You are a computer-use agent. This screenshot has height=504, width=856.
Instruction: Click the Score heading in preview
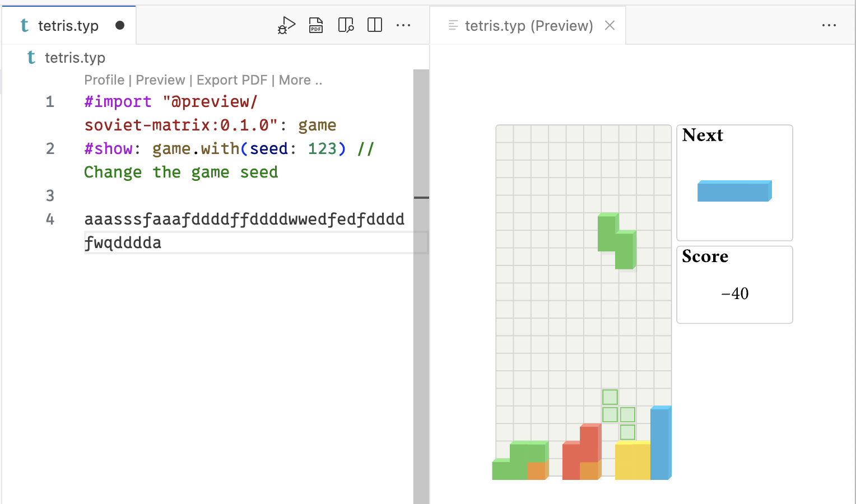(705, 256)
